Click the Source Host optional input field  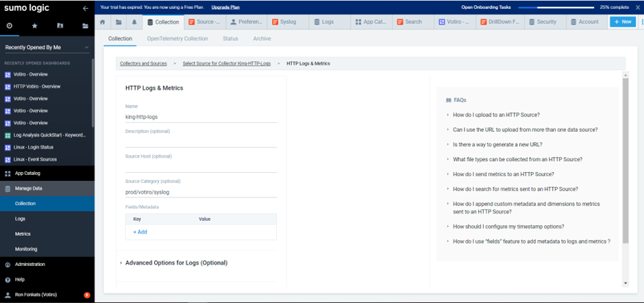pyautogui.click(x=201, y=167)
